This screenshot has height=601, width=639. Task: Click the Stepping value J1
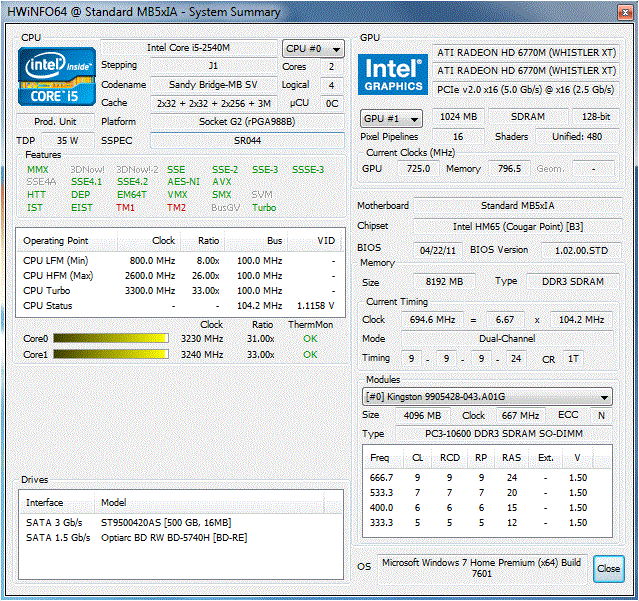pos(213,66)
